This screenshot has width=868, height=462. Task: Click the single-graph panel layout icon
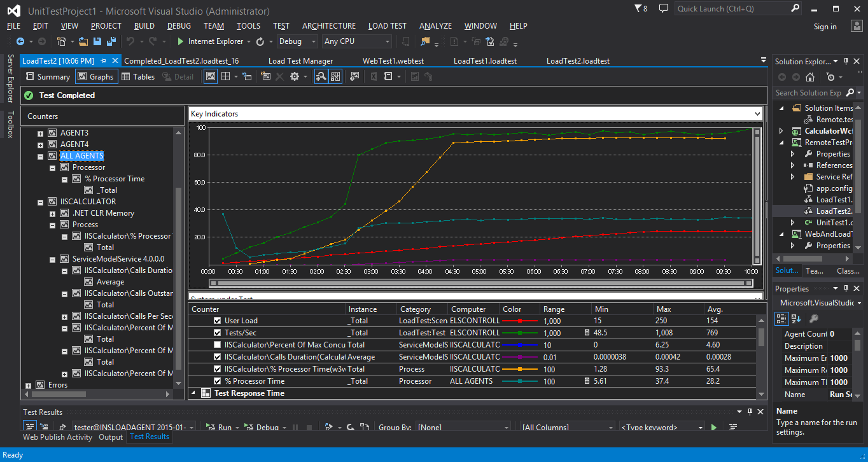[x=211, y=76]
